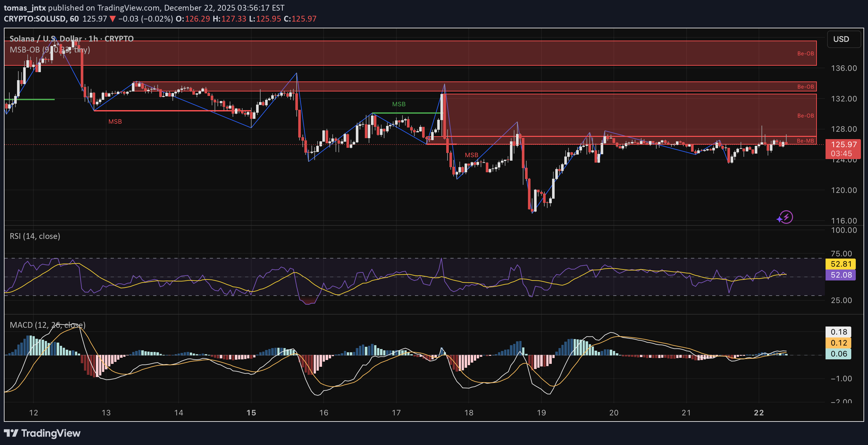This screenshot has height=445, width=868.
Task: Click the purple lightning quick-trade icon
Action: point(785,217)
